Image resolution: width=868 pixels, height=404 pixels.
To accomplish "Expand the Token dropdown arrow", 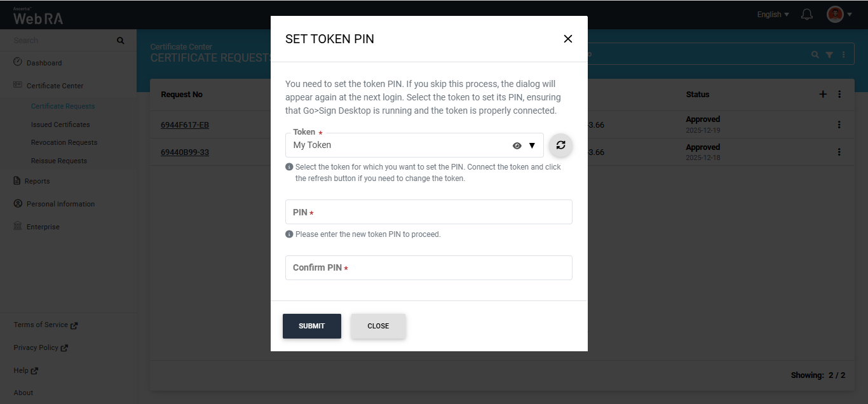I will [x=532, y=145].
